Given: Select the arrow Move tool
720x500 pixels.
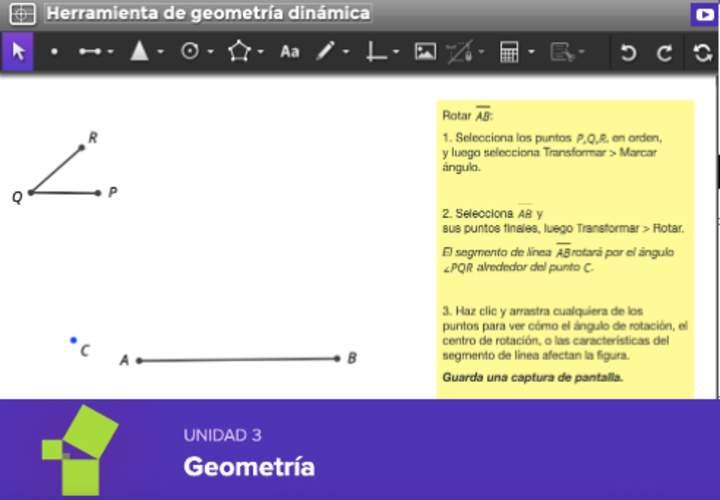Looking at the screenshot, I should pos(17,52).
